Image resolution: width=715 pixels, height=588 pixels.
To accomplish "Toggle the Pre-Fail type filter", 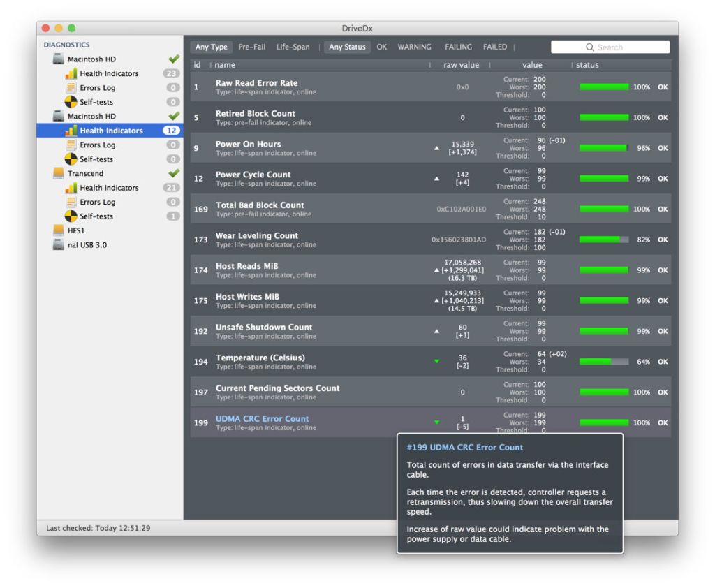I will coord(251,47).
